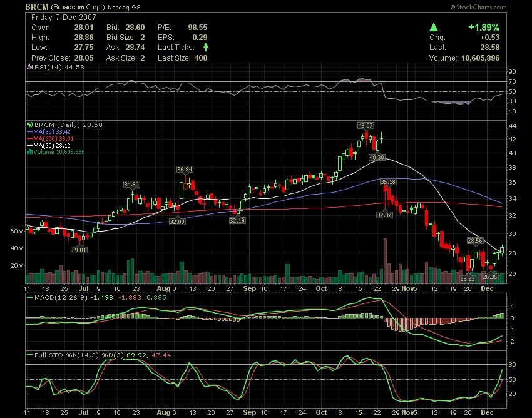Select the EPS value 0.29
Screen dimensions: 532x418
click(200, 38)
